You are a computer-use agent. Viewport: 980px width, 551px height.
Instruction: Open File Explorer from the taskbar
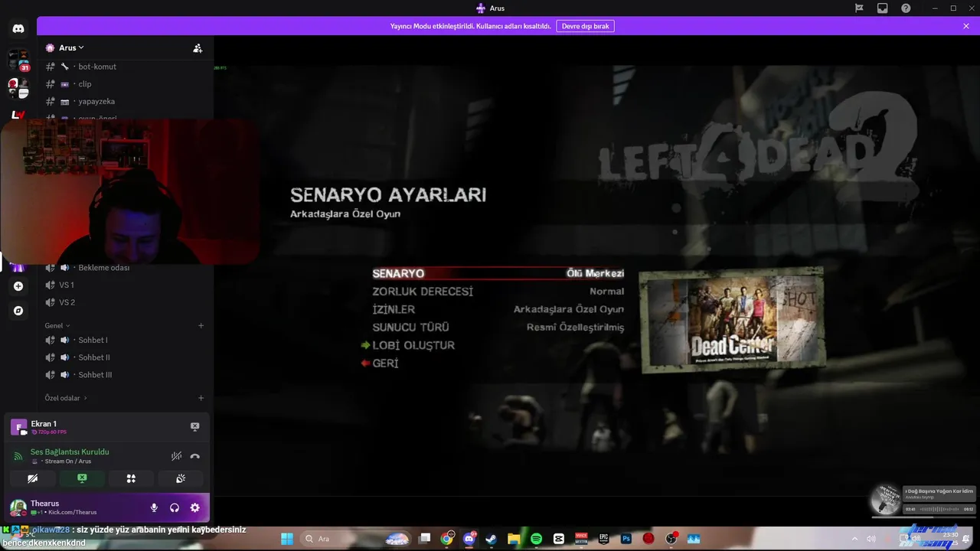[514, 539]
